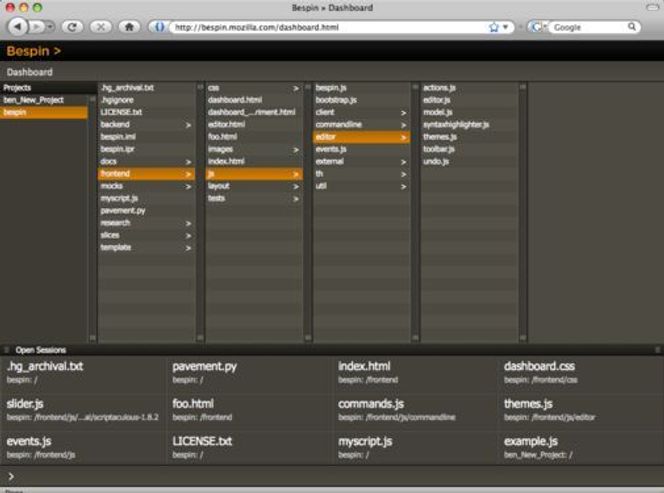Bookmark page with the star icon

pyautogui.click(x=493, y=27)
